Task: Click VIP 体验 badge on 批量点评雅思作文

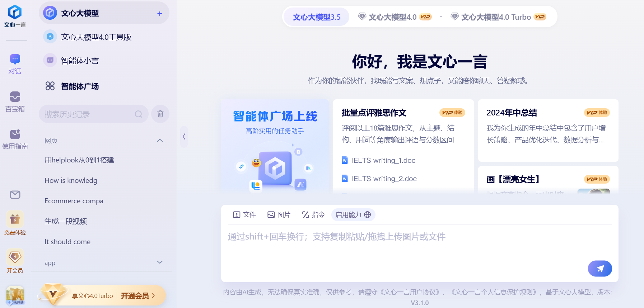Action: [452, 113]
